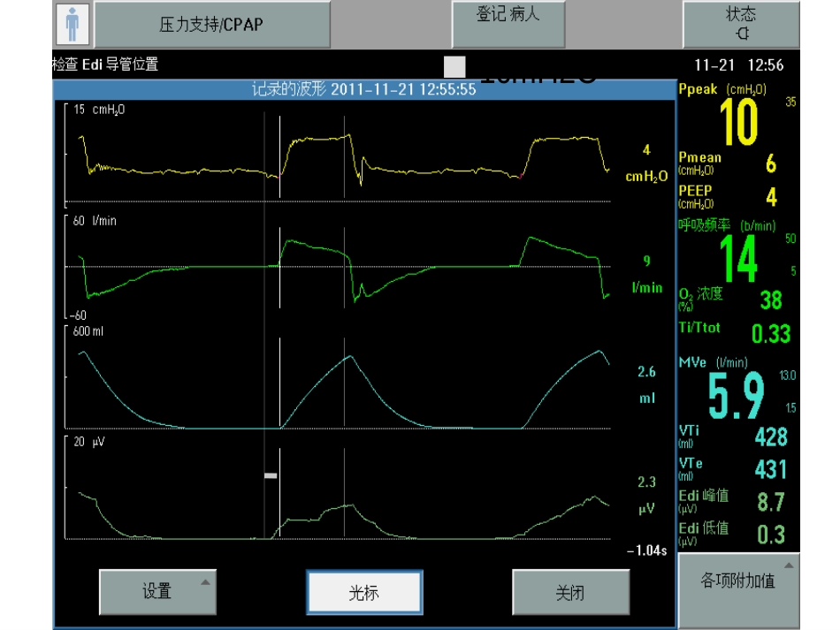This screenshot has height=630, width=840.
Task: Click the O2 浓度 value 38
Action: [771, 300]
